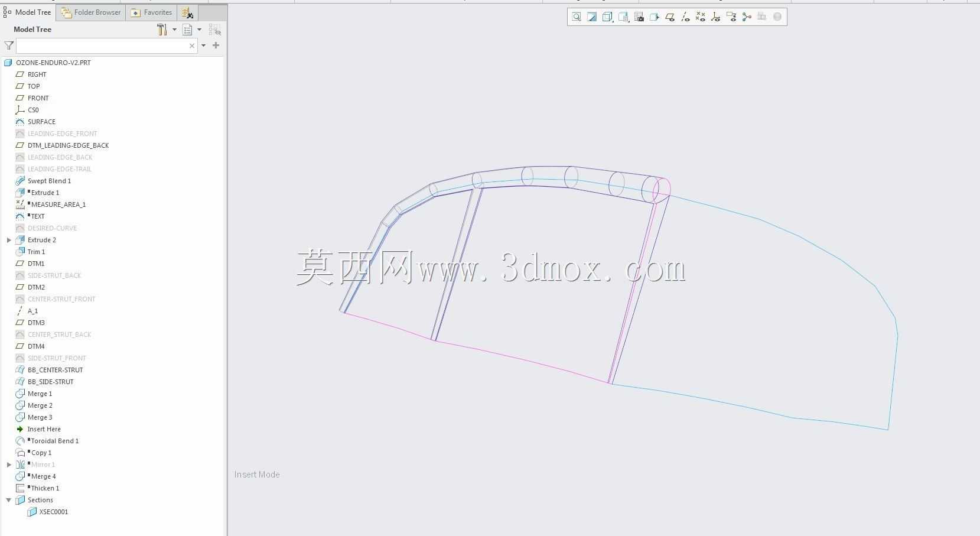Open the Saved Orientations icon
The height and width of the screenshot is (536, 980).
point(623,17)
